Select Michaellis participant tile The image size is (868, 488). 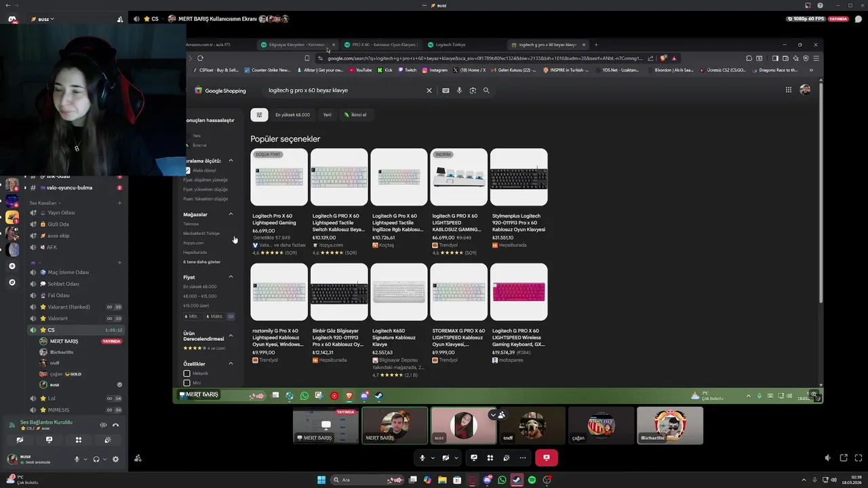click(670, 426)
